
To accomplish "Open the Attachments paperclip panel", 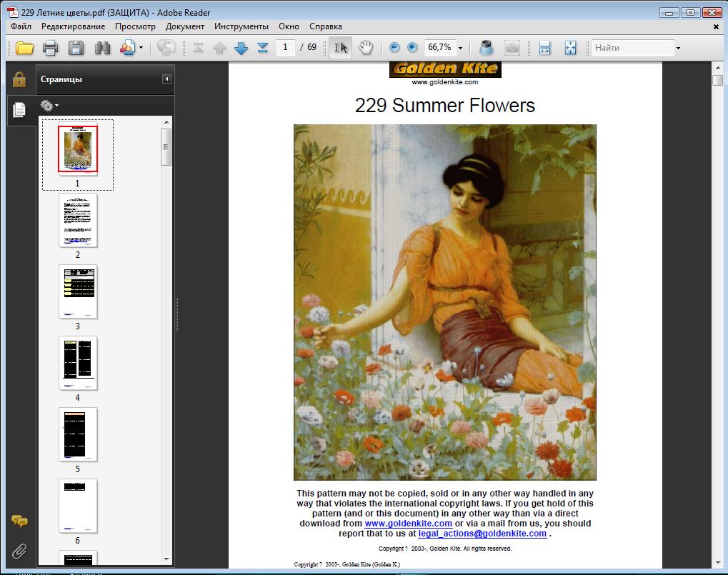I will tap(19, 551).
